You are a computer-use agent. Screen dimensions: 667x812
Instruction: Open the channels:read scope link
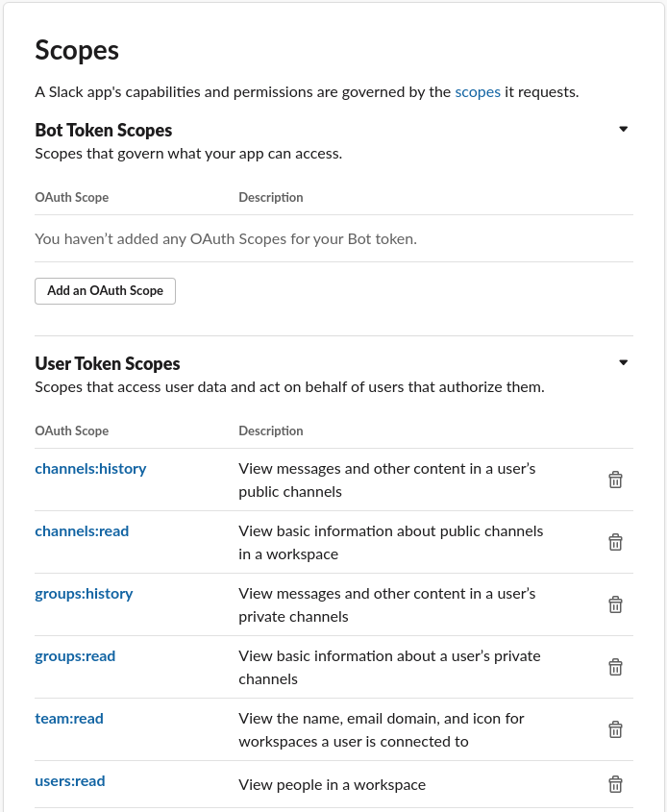coord(82,531)
